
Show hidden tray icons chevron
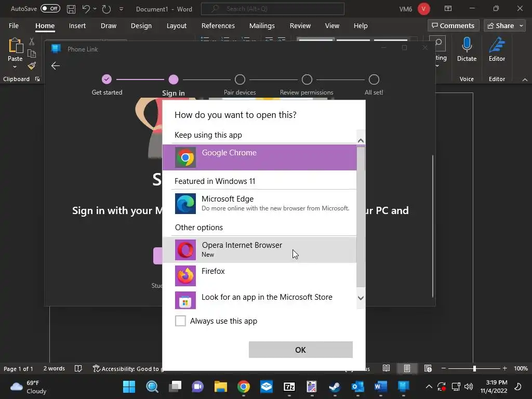tap(429, 387)
